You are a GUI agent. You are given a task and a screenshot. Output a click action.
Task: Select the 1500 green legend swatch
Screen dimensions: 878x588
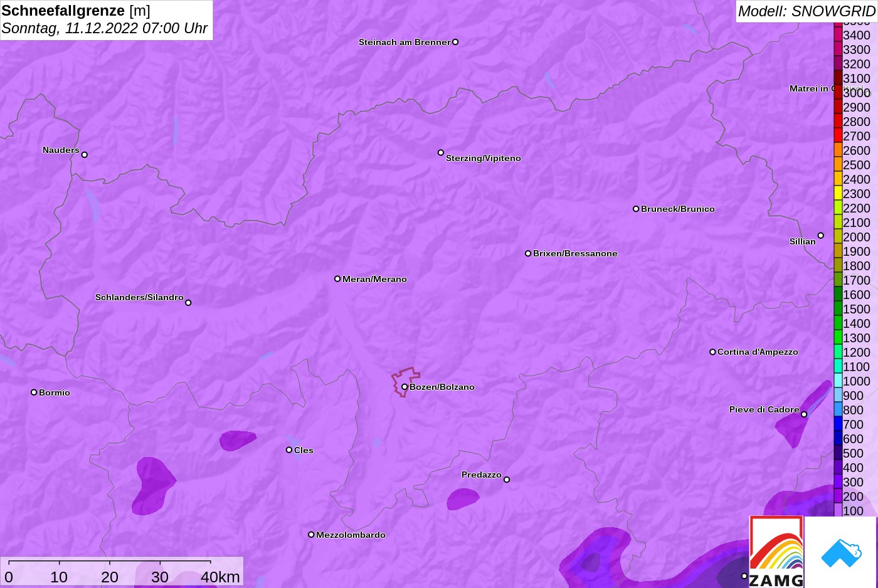point(838,308)
